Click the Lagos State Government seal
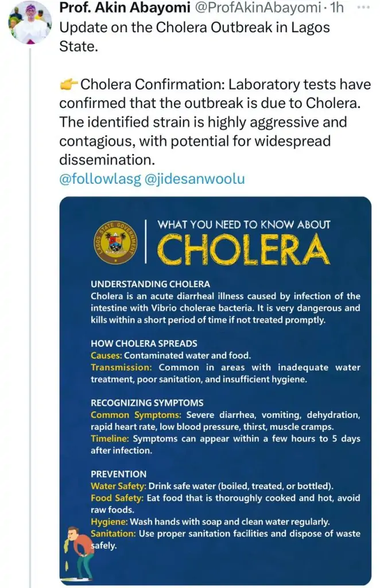The height and width of the screenshot is (588, 380). pyautogui.click(x=115, y=243)
